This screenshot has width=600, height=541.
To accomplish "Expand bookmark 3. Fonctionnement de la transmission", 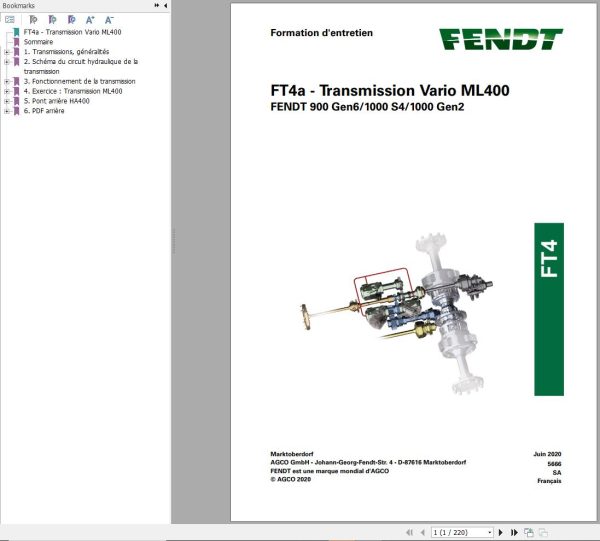I will [7, 81].
